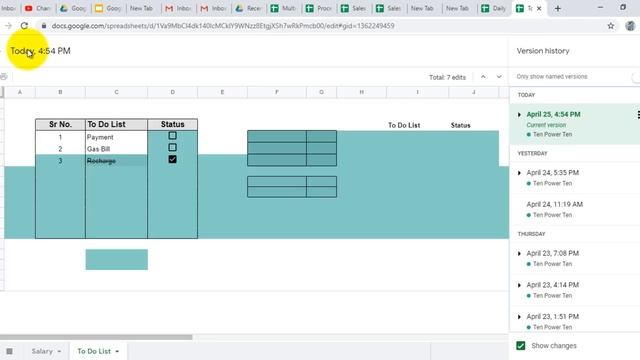This screenshot has height=360, width=640.
Task: Open a new browser tab with plus
Action: 558,8
